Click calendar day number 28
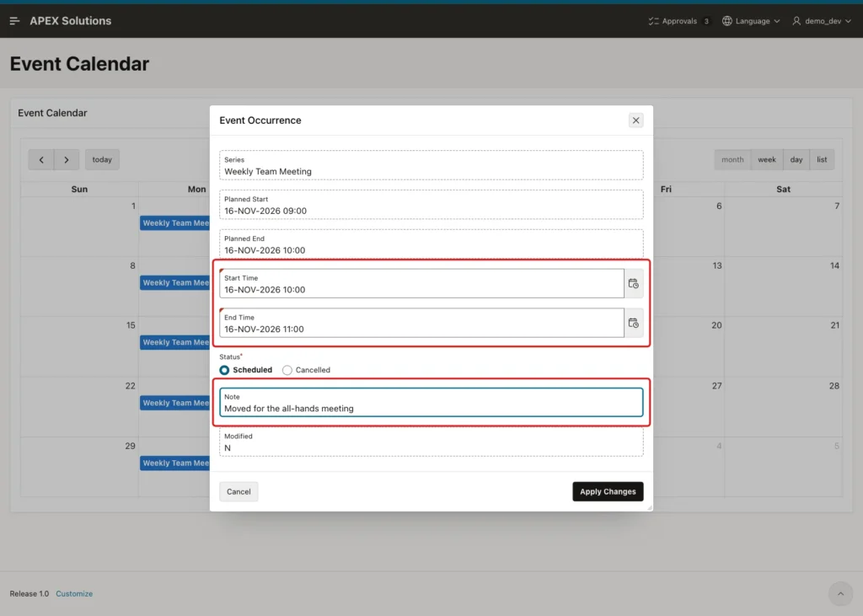 point(834,386)
